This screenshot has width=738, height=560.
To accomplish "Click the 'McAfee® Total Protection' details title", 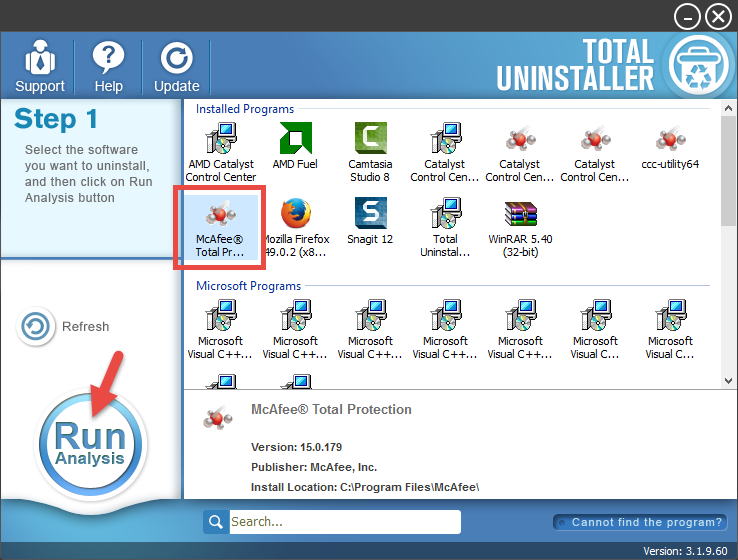I will click(x=331, y=409).
